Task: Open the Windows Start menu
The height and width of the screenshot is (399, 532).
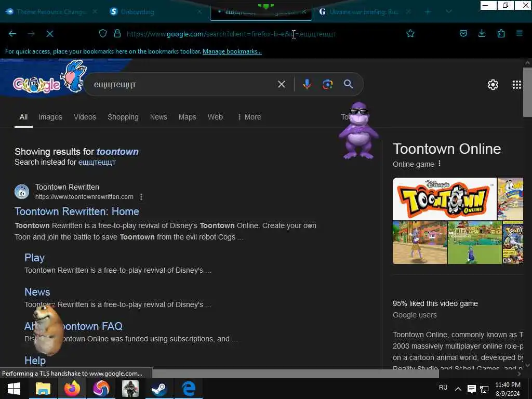Action: point(14,389)
